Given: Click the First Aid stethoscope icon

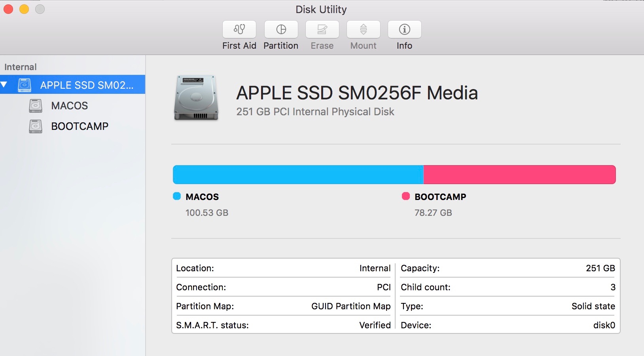Looking at the screenshot, I should [x=239, y=29].
